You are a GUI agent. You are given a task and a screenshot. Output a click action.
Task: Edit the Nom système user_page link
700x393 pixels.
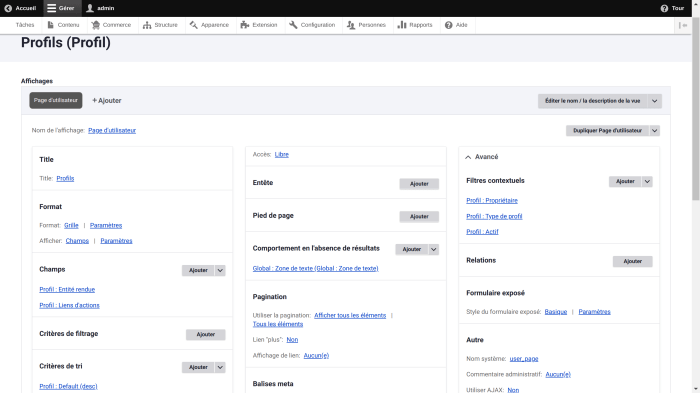click(524, 359)
